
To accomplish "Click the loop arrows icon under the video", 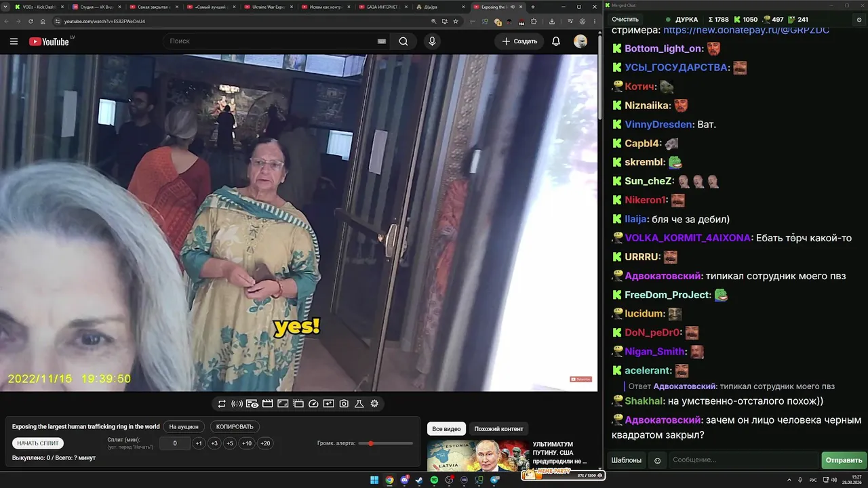I will click(x=222, y=404).
